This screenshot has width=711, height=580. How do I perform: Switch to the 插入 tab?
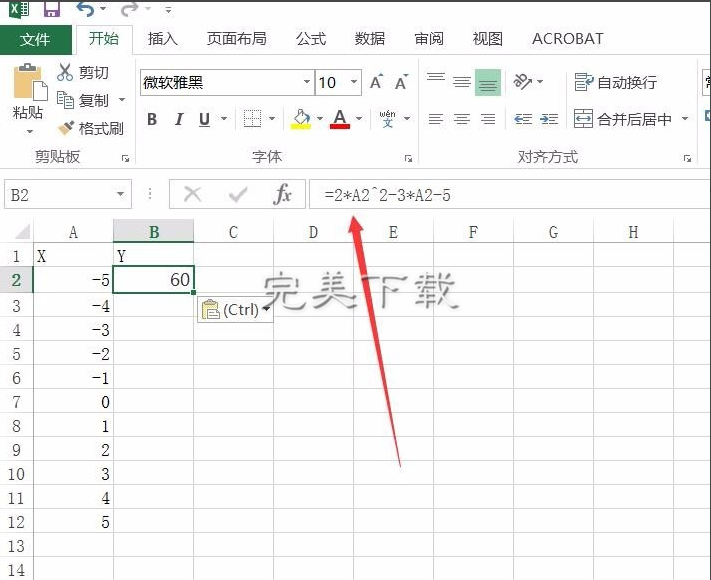162,39
